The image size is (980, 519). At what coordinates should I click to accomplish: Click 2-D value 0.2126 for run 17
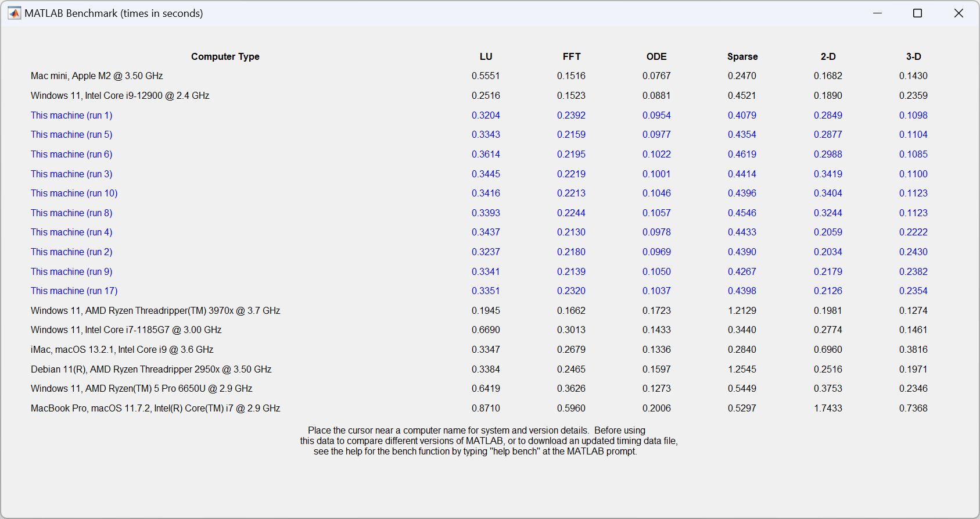tap(828, 291)
